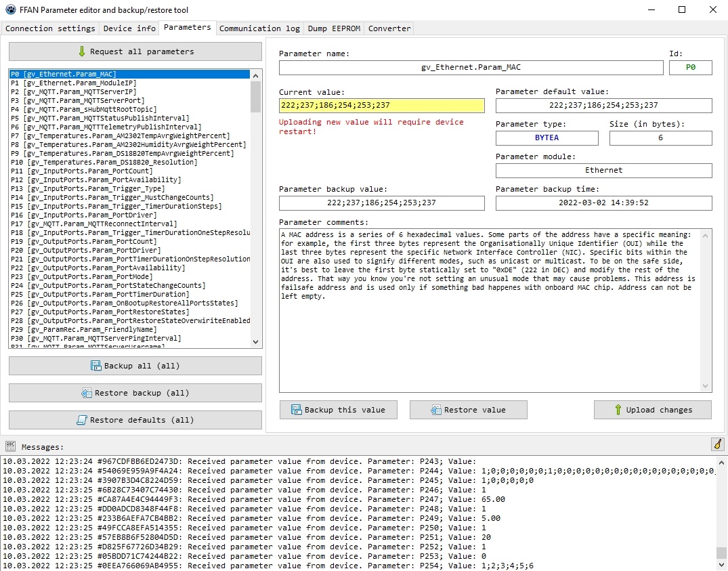728x571 pixels.
Task: Click parameter list scrollbar down arrow
Action: 255,343
